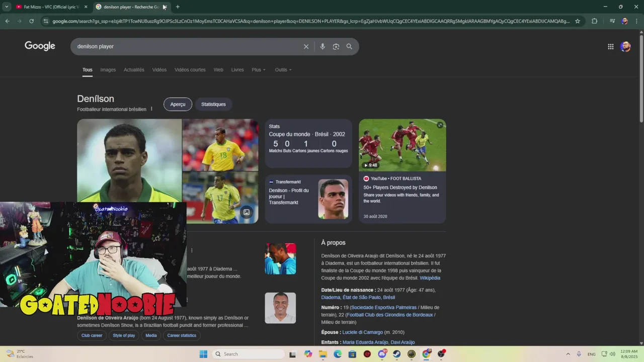Open the three-dot menu beside Footballeur international brésilien

tap(151, 109)
